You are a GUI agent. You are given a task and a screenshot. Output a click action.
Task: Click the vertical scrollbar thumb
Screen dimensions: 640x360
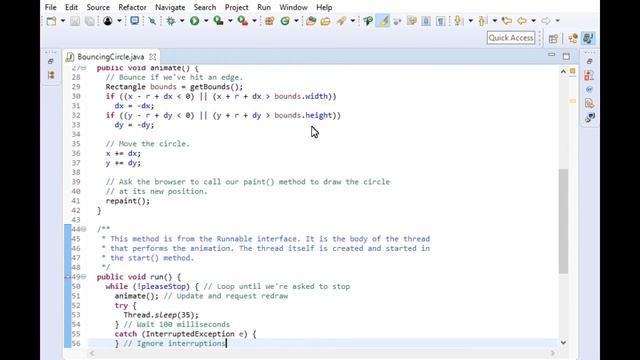click(x=563, y=221)
